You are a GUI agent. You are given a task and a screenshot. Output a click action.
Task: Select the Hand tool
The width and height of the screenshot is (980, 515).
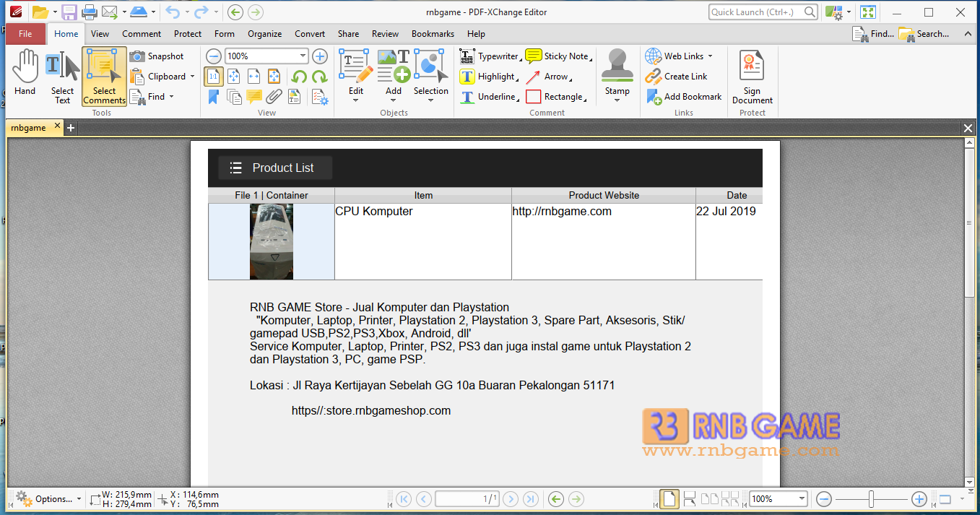tap(25, 72)
